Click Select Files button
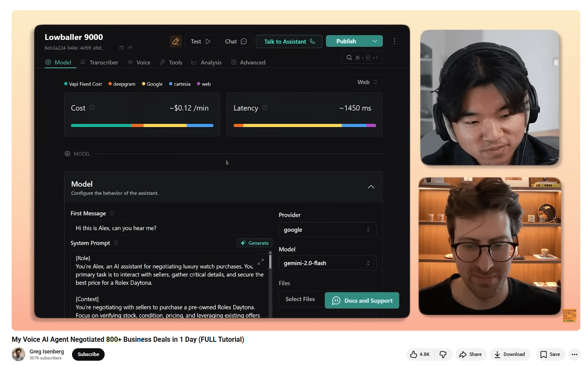Screen dimensions: 588x365 click(300, 299)
